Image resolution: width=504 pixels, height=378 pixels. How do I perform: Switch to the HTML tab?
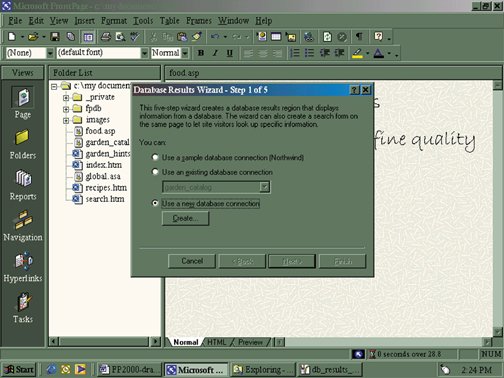[x=216, y=342]
